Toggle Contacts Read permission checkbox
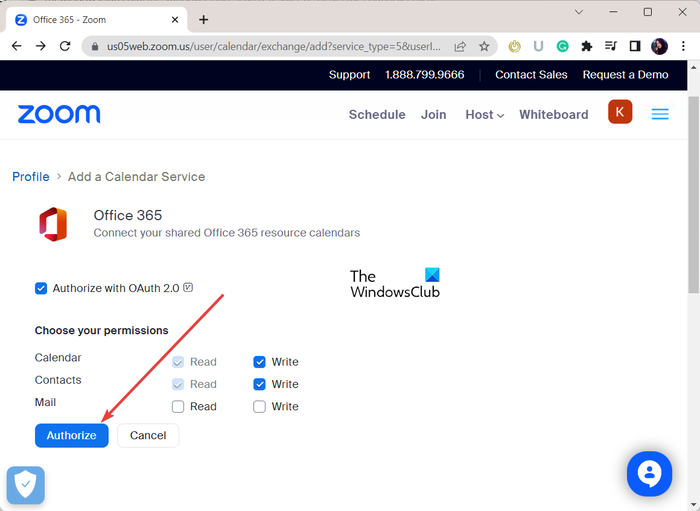The height and width of the screenshot is (511, 700). [178, 384]
